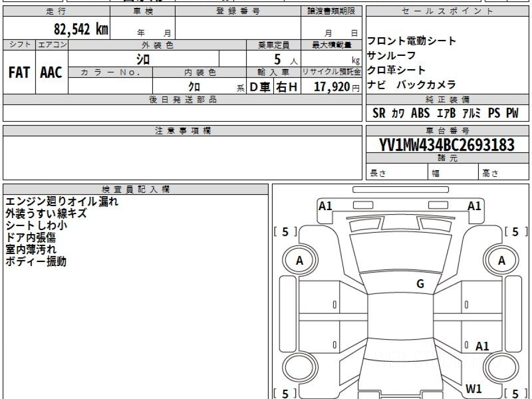Click the 輸入車 header
Viewport: 532px width, 399px height.
click(274, 72)
